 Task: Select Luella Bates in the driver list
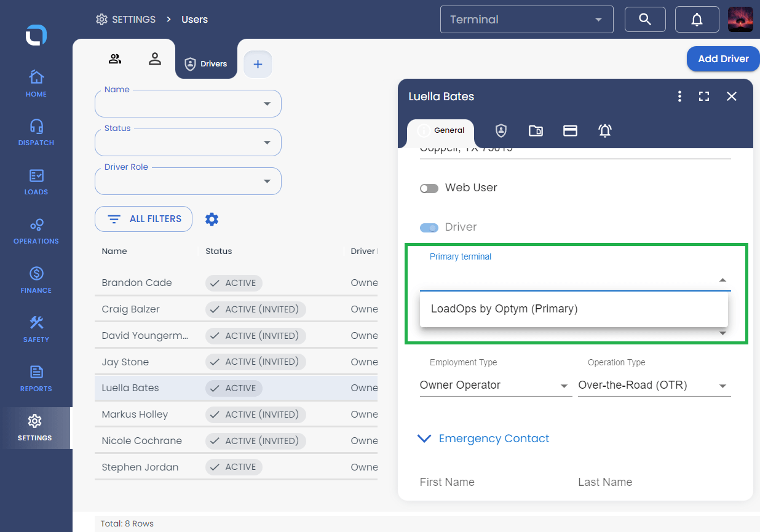click(236, 388)
